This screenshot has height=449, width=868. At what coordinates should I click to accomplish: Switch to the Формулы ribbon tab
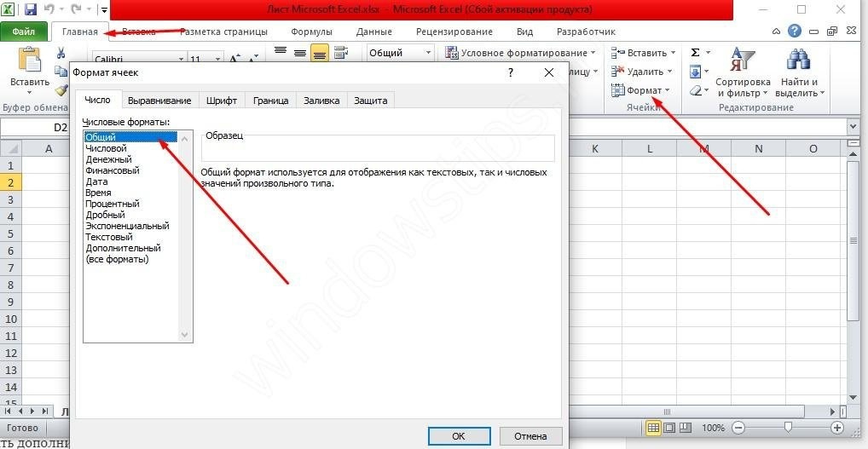pyautogui.click(x=311, y=32)
